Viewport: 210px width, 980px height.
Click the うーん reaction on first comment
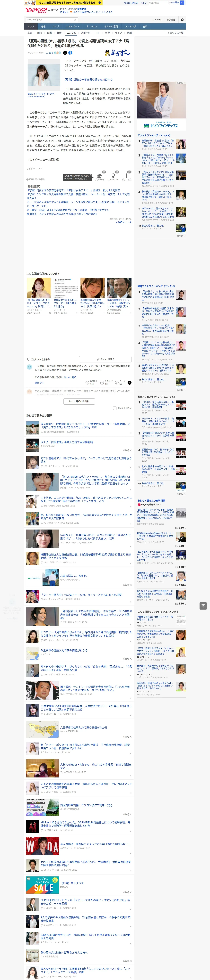pos(120,383)
